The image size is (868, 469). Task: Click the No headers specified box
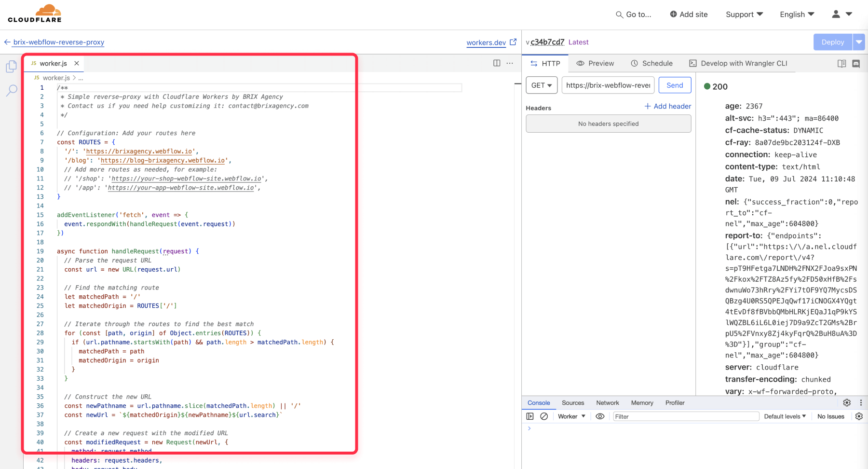pyautogui.click(x=609, y=124)
